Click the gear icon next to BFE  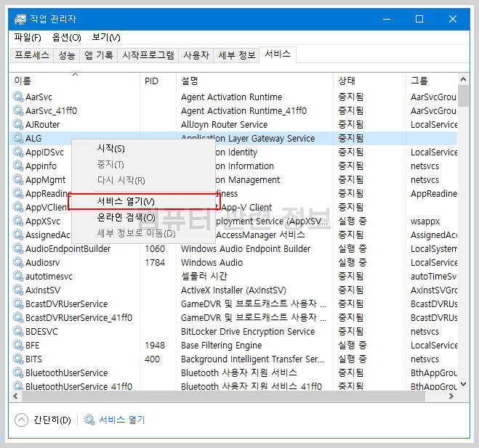pos(18,345)
